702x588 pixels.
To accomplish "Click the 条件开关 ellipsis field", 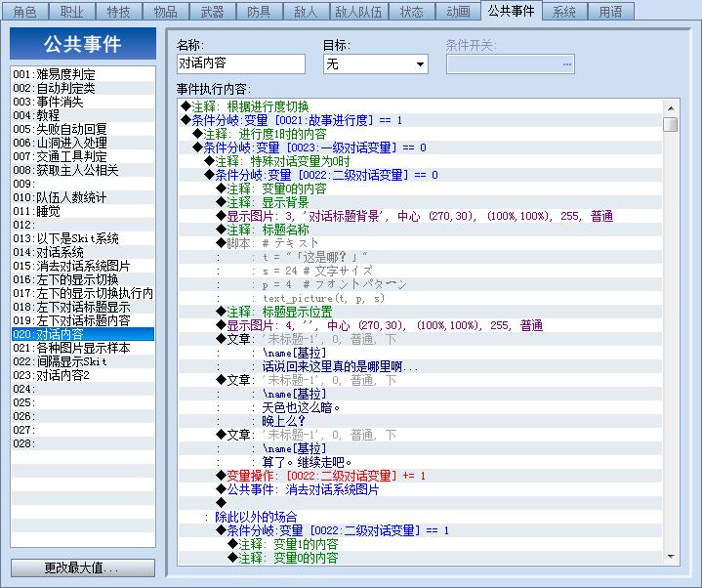I will point(511,64).
